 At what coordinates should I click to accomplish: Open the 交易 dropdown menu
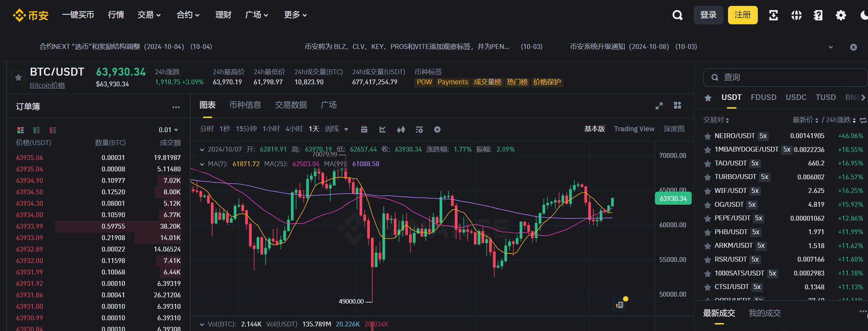(149, 15)
